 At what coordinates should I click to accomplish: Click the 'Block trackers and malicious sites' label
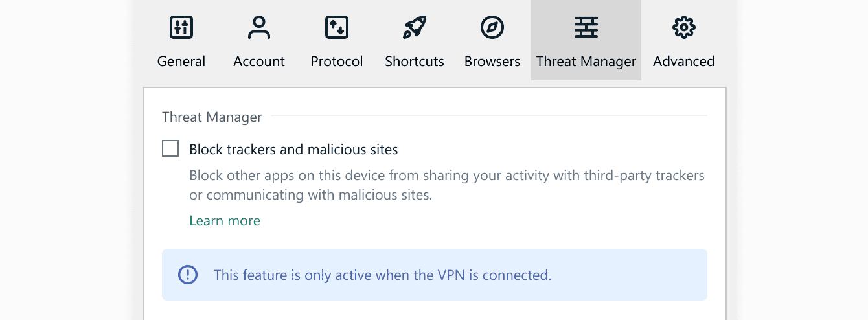click(x=293, y=150)
